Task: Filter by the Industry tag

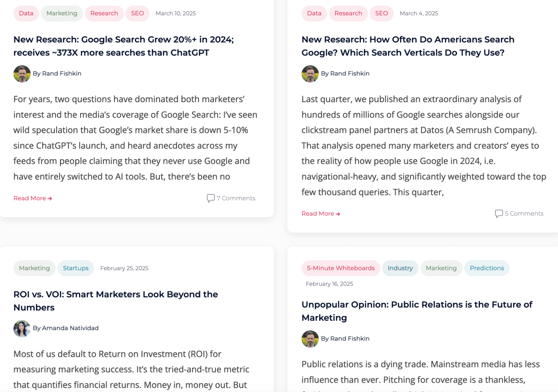Action: (400, 268)
